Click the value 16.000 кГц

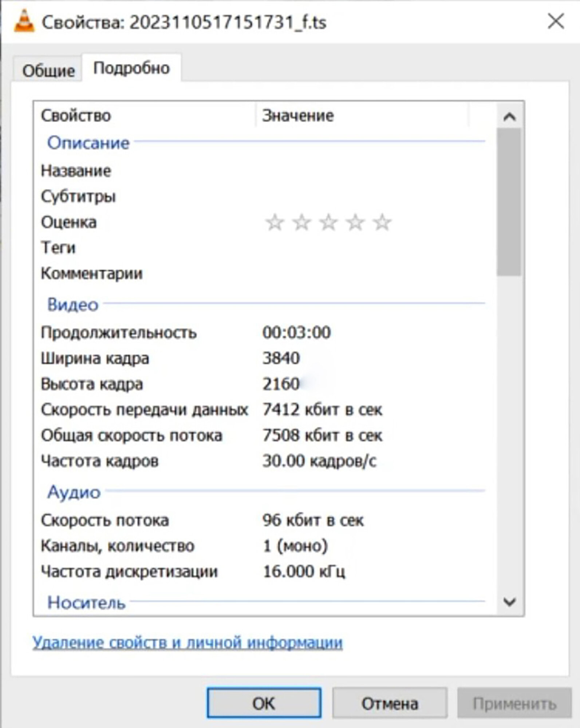(304, 572)
